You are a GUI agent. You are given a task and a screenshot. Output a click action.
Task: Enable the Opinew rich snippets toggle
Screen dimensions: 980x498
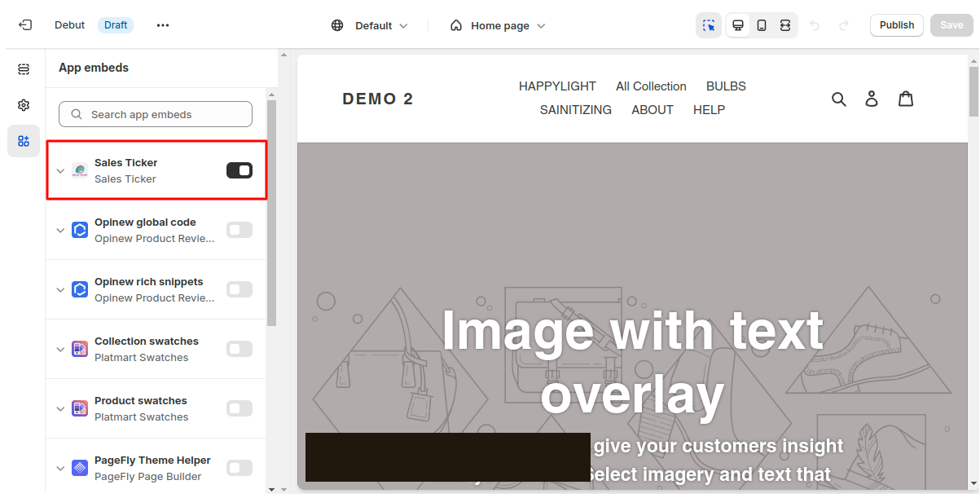(x=240, y=289)
